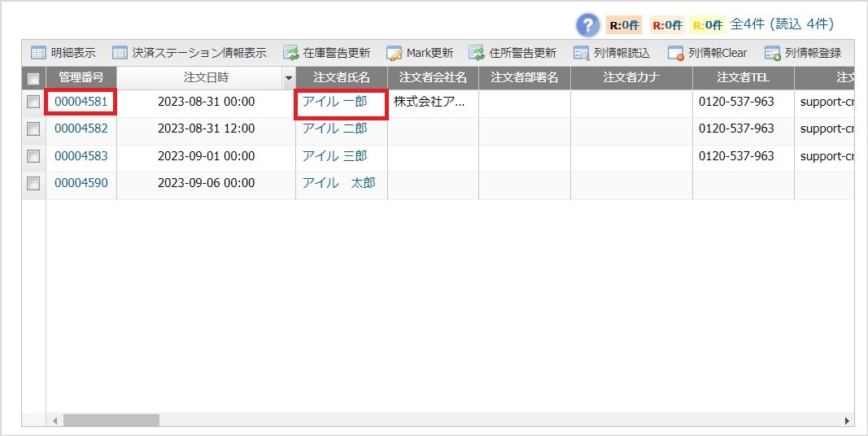The width and height of the screenshot is (868, 436).
Task: Open order link 00004583
Action: click(81, 156)
